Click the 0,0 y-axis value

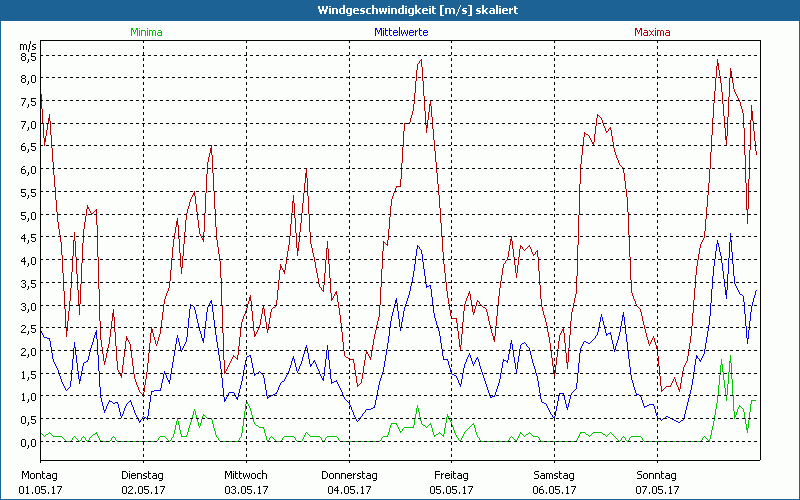point(28,443)
